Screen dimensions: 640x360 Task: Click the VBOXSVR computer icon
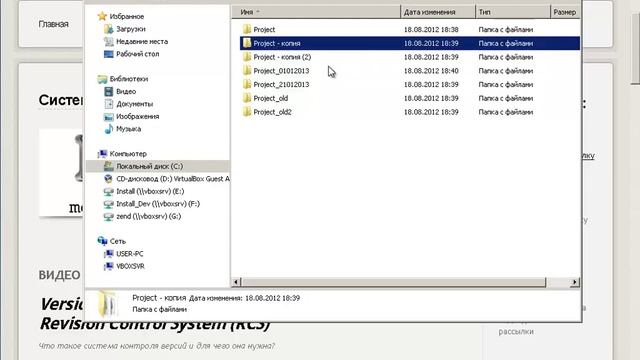tap(109, 266)
